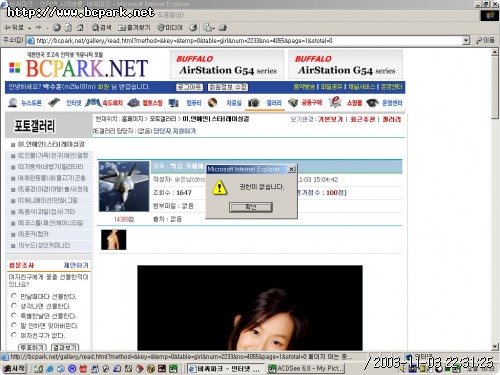Image resolution: width=500 pixels, height=375 pixels.
Task: Open the Media (미디어) toolbar button
Action: pyautogui.click(x=170, y=28)
